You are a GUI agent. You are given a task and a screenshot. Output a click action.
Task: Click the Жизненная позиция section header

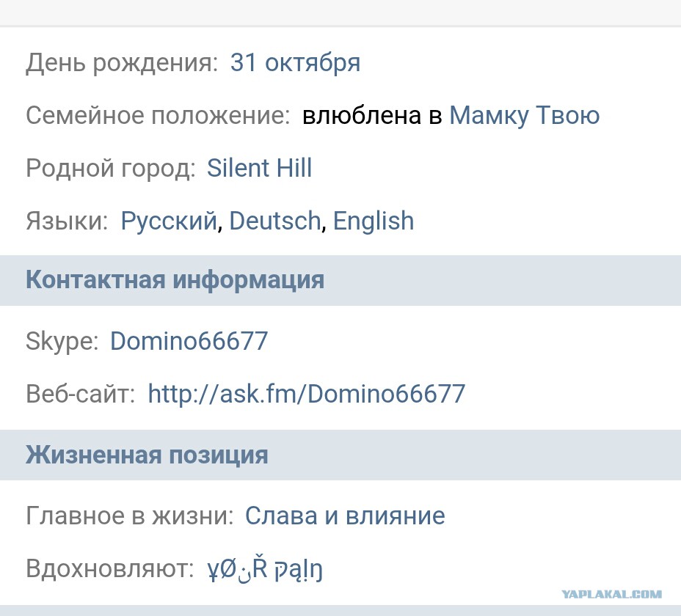(147, 455)
